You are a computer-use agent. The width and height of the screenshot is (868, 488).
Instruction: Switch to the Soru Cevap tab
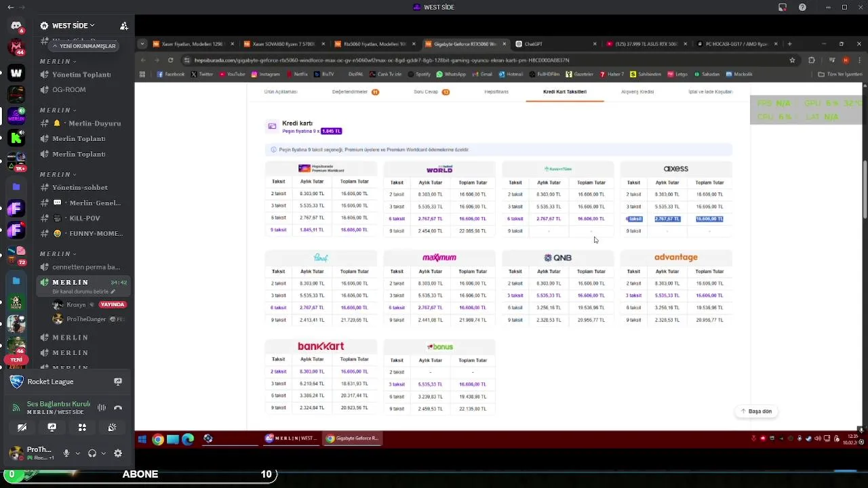[431, 91]
